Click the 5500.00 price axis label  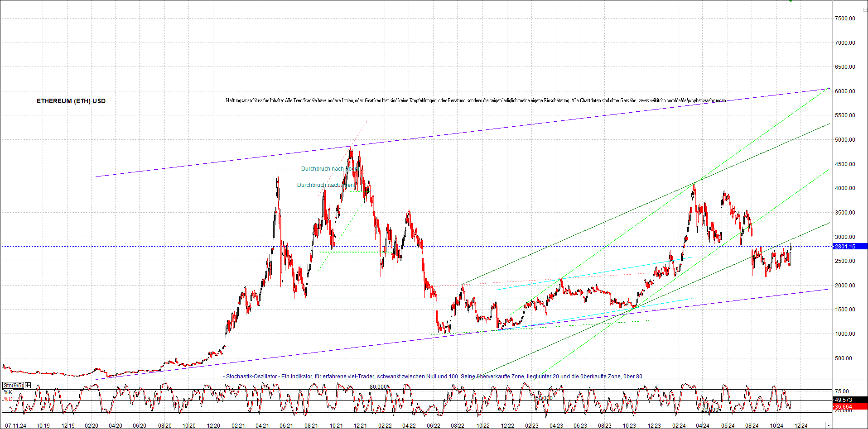tap(845, 115)
